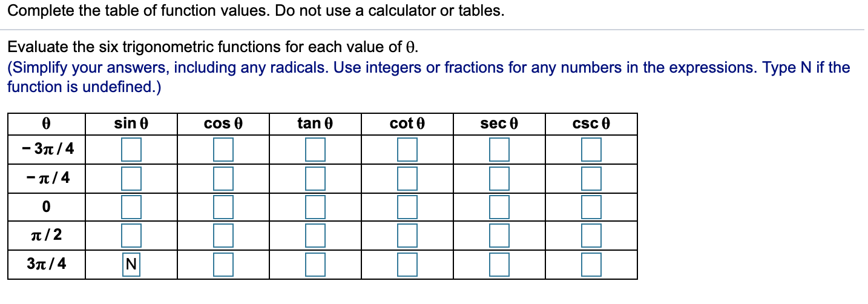Click the sec θ field for −π/4
The width and height of the screenshot is (868, 304).
pyautogui.click(x=499, y=178)
